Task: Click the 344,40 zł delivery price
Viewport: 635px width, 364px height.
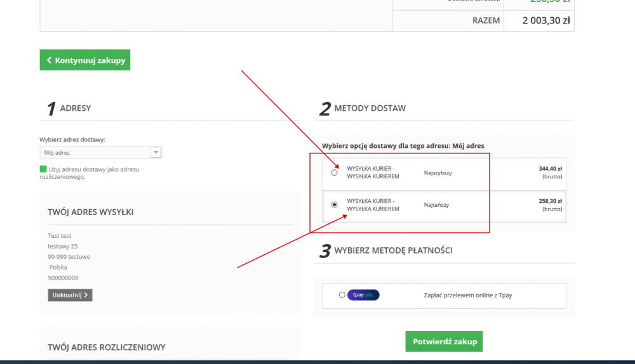Action: [550, 169]
